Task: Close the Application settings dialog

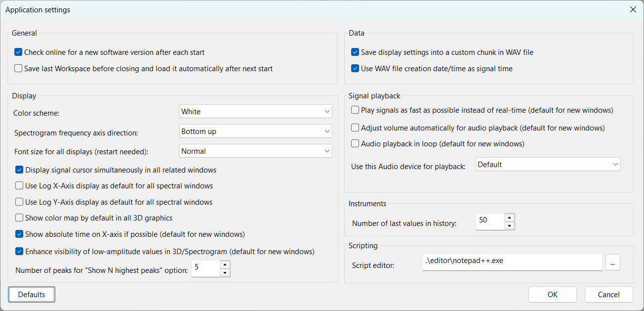Action: (633, 9)
